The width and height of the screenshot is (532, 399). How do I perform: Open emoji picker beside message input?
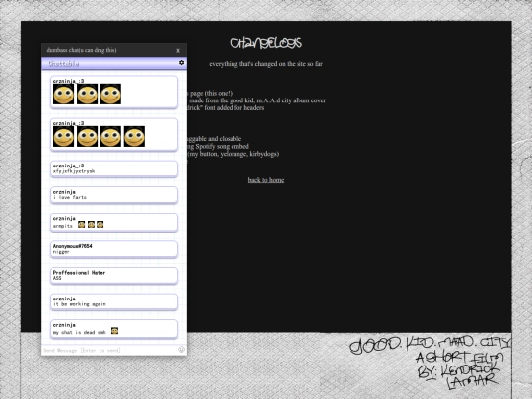click(x=181, y=350)
